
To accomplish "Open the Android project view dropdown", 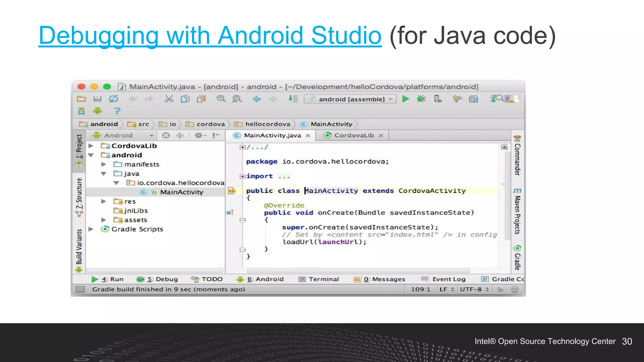I will click(x=123, y=135).
